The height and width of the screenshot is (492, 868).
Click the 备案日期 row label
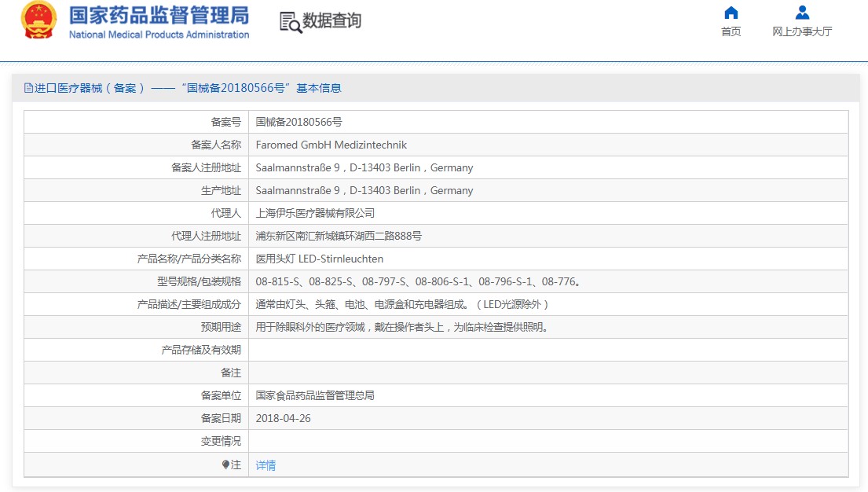coord(221,418)
